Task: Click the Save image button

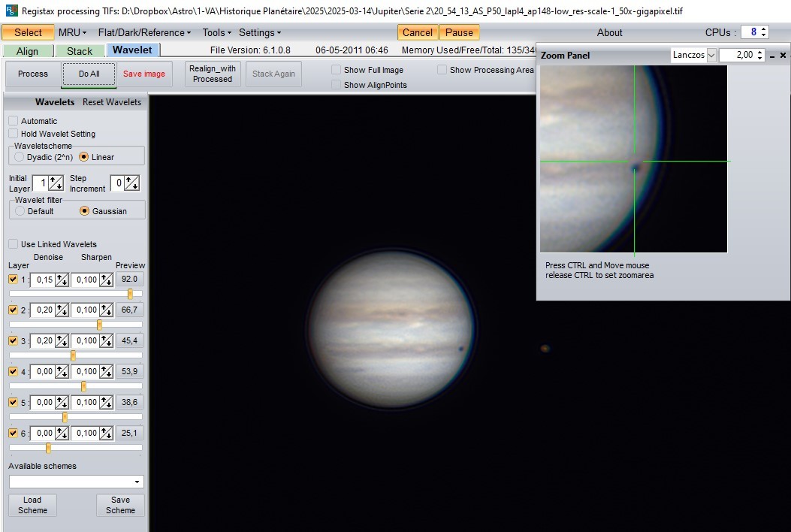Action: coord(144,74)
